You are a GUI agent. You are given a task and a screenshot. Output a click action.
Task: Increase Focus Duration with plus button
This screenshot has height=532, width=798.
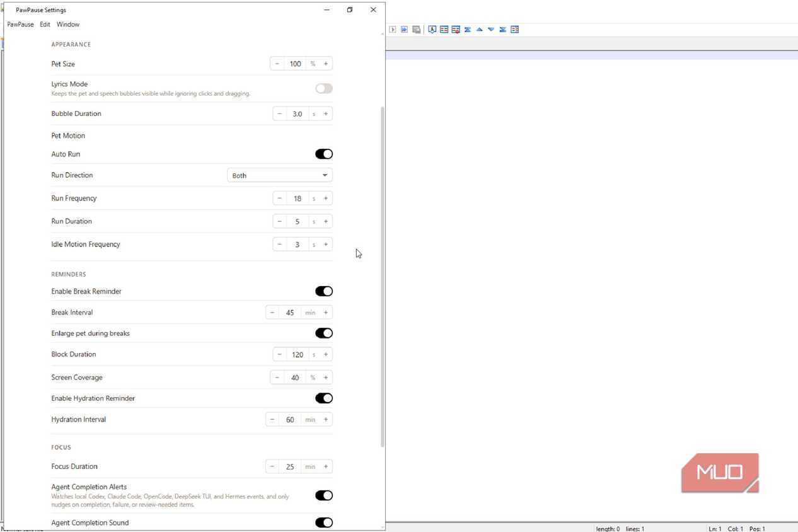[x=326, y=467]
